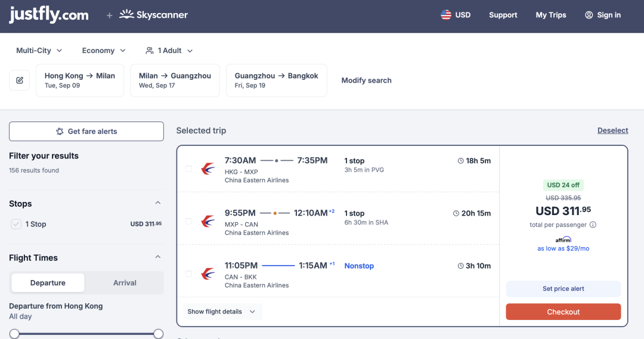Click Sign in
The width and height of the screenshot is (644, 339).
[603, 15]
